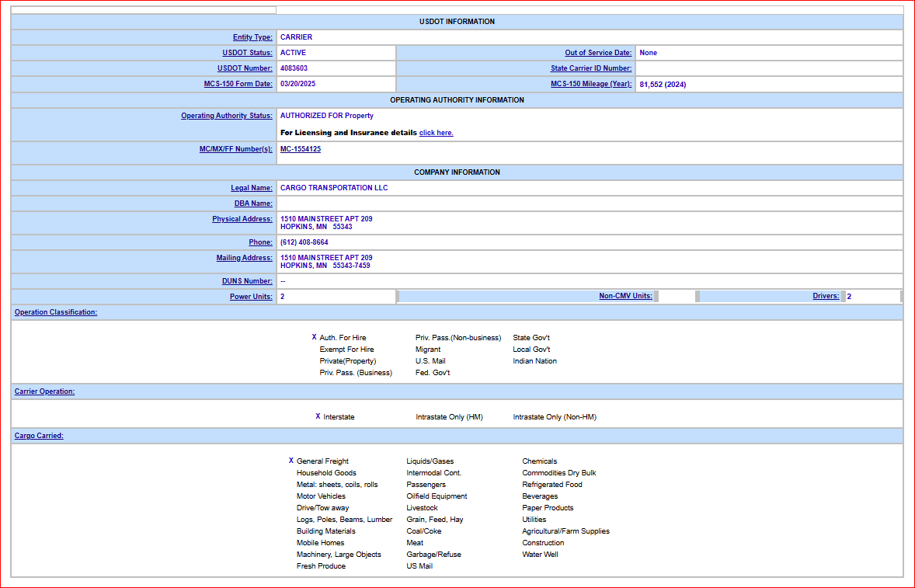Click the 'Refrigerated Food' cargo entry
Viewport: 915px width, 588px height.
(x=552, y=485)
